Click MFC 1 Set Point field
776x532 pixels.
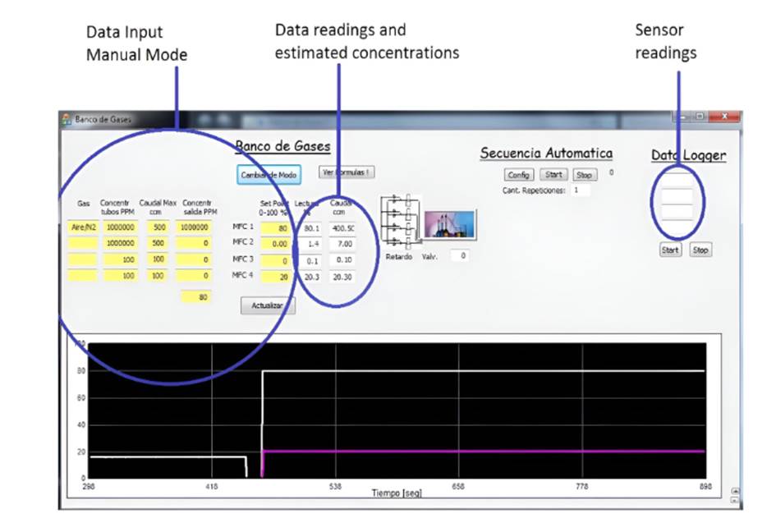point(276,228)
